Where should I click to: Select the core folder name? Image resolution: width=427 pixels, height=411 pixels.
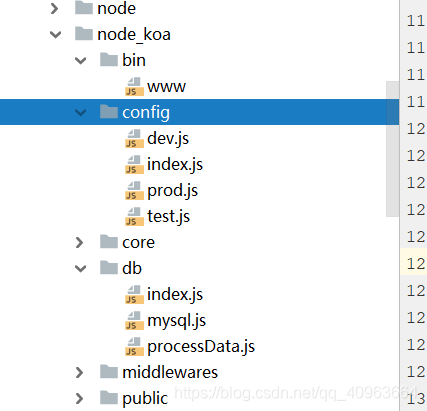tap(138, 243)
